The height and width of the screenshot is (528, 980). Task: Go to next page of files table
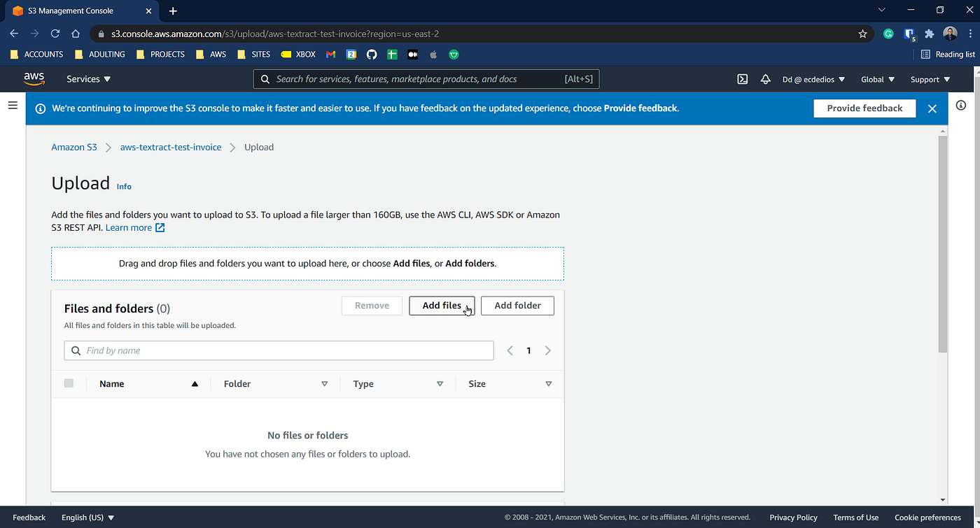[x=548, y=350]
